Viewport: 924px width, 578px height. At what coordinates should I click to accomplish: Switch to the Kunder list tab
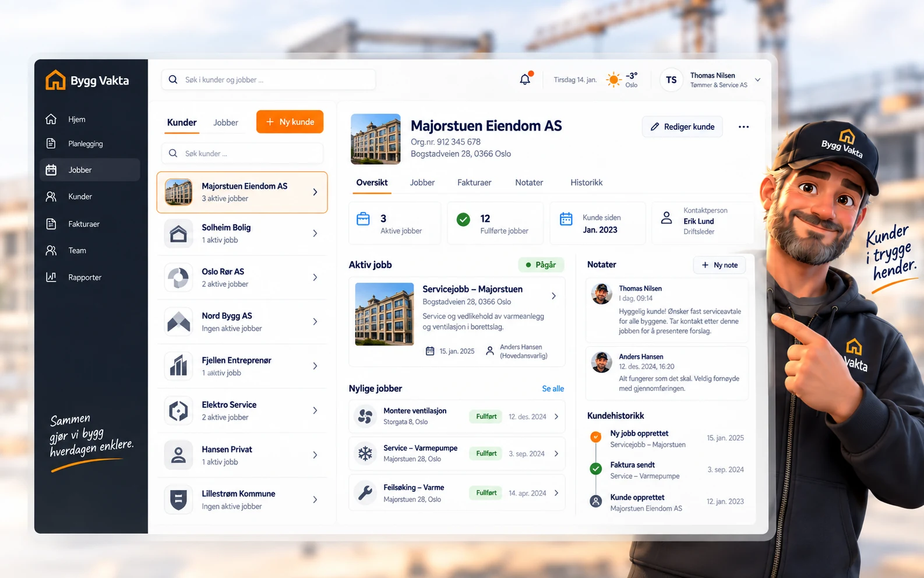coord(182,122)
